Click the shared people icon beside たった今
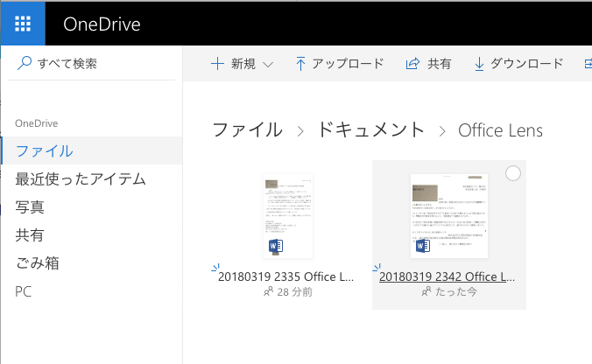 pos(426,291)
